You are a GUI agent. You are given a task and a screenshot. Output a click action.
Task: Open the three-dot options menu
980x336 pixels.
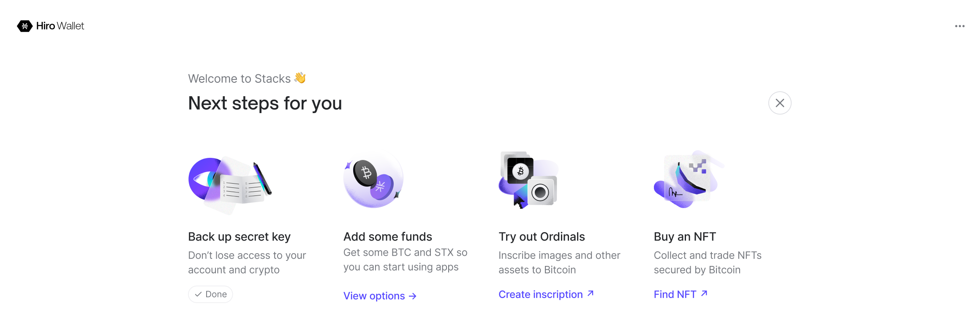pyautogui.click(x=960, y=26)
